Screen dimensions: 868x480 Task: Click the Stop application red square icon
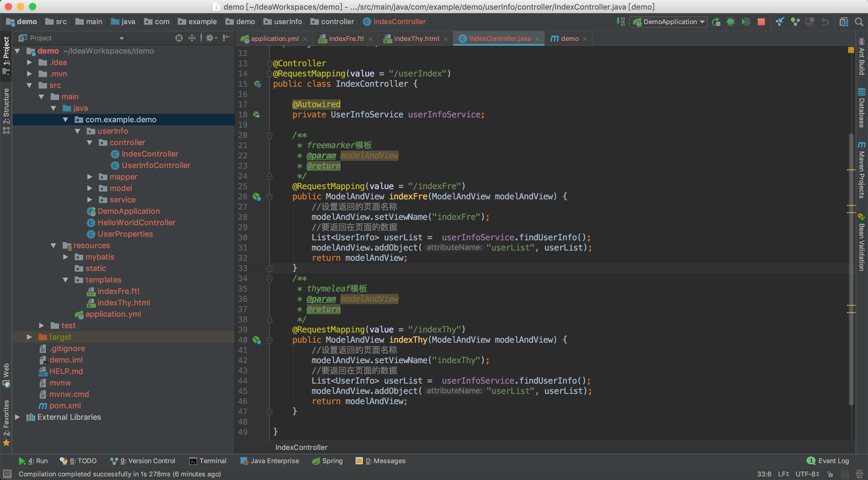tap(761, 22)
